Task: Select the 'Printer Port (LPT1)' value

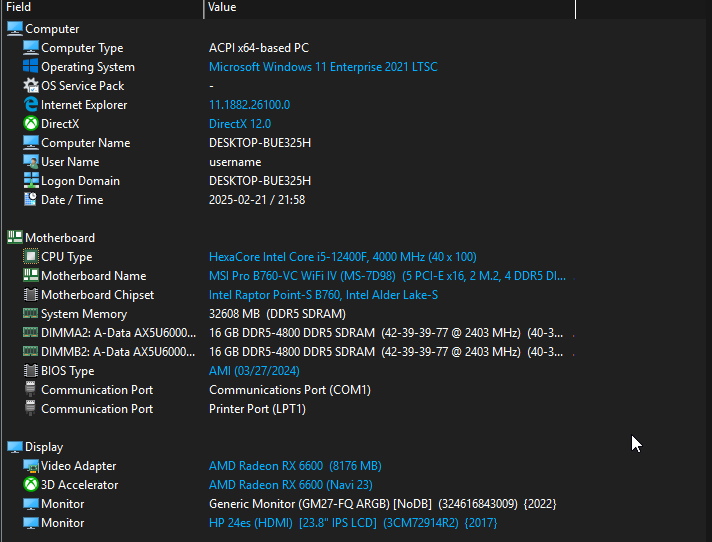Action: coord(257,409)
